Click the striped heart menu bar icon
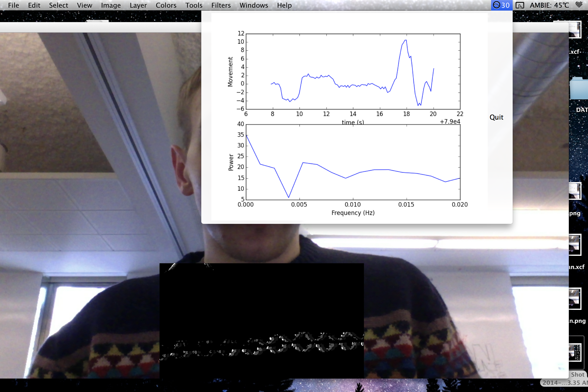Image resolution: width=588 pixels, height=392 pixels. tap(579, 5)
